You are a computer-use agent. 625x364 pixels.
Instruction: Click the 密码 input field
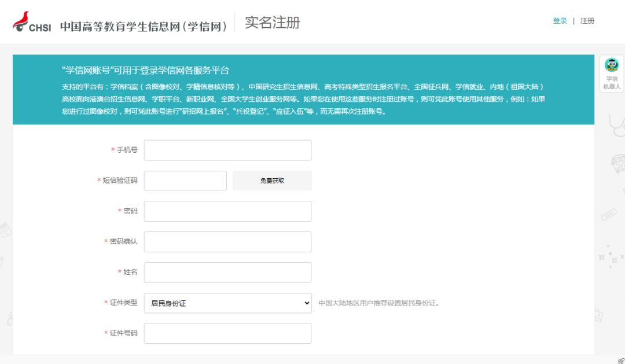[227, 211]
